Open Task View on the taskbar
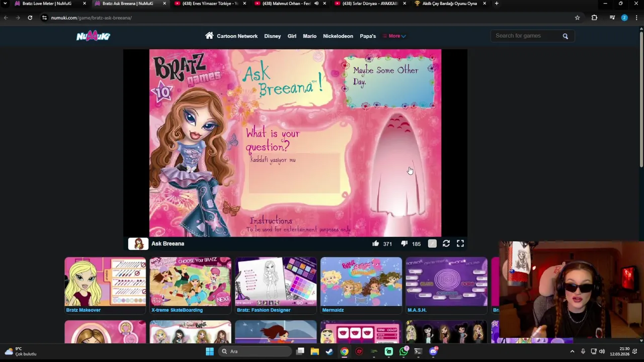Viewport: 644px width, 362px height. 300,351
